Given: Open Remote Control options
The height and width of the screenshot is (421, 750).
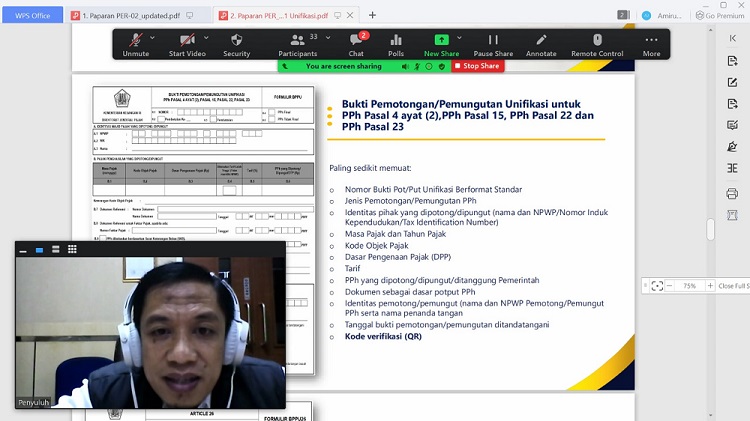Looking at the screenshot, I should pyautogui.click(x=597, y=44).
